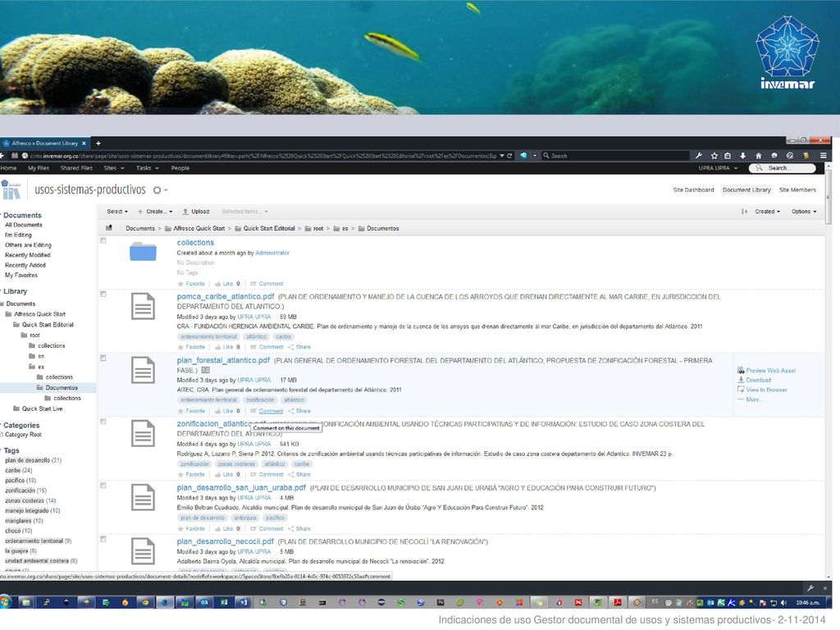
Task: Click the Upload button with arrow icon
Action: 195,212
